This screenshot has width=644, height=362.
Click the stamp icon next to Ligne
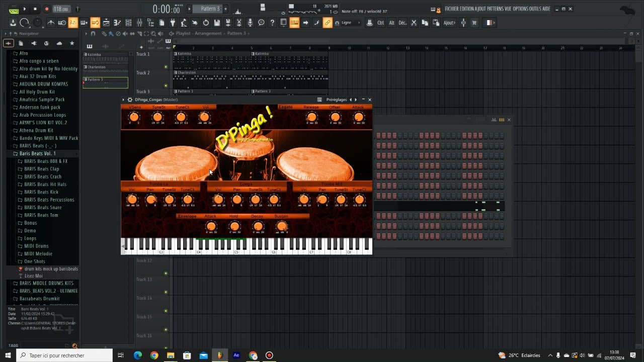tap(369, 23)
